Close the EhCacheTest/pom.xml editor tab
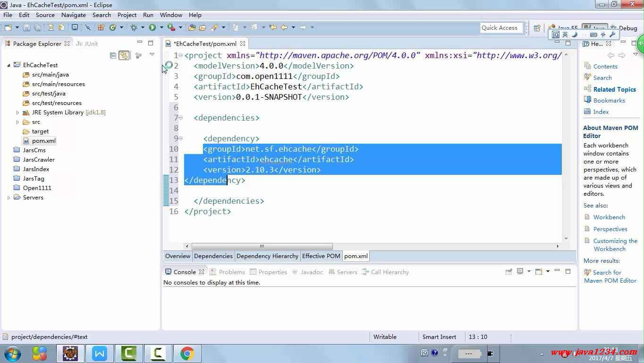644x363 pixels. (x=242, y=43)
